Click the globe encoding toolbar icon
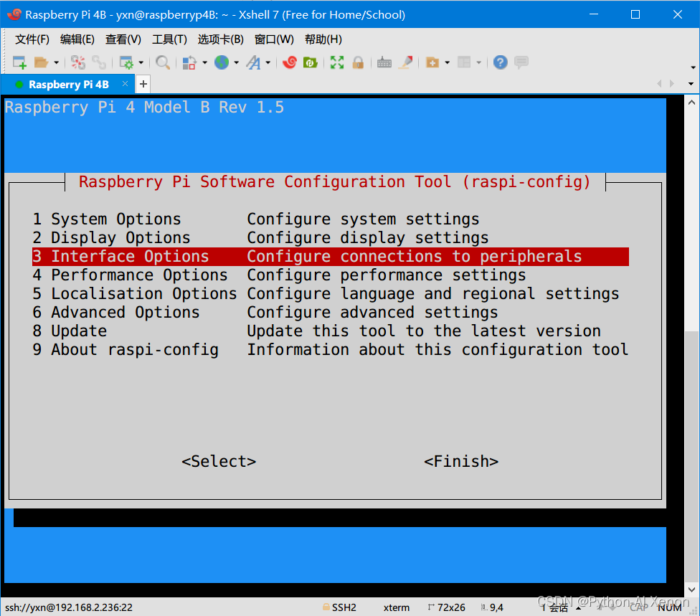The width and height of the screenshot is (700, 616). pos(222,62)
